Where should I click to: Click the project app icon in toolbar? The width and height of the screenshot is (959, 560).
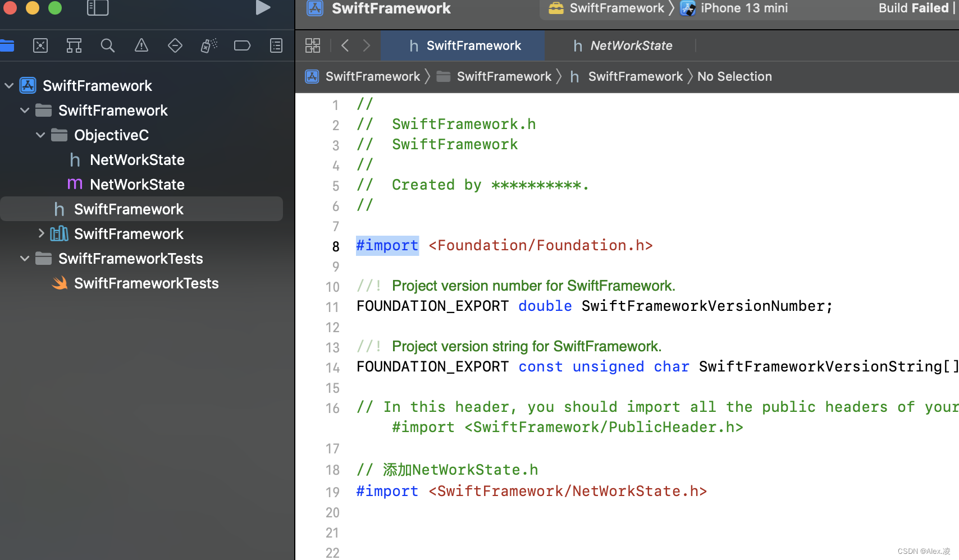coord(314,8)
